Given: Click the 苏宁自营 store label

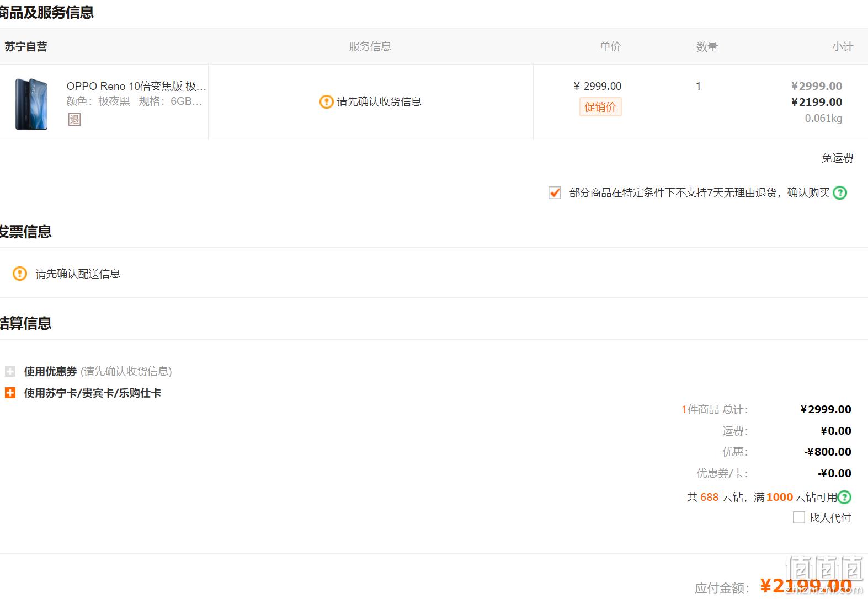Looking at the screenshot, I should [x=26, y=47].
